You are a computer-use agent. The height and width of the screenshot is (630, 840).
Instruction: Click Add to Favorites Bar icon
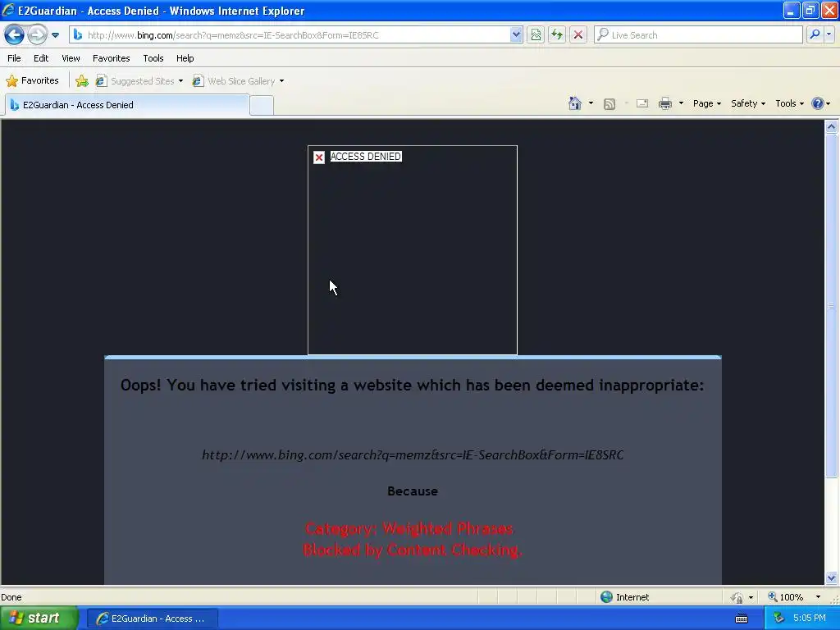click(x=82, y=81)
